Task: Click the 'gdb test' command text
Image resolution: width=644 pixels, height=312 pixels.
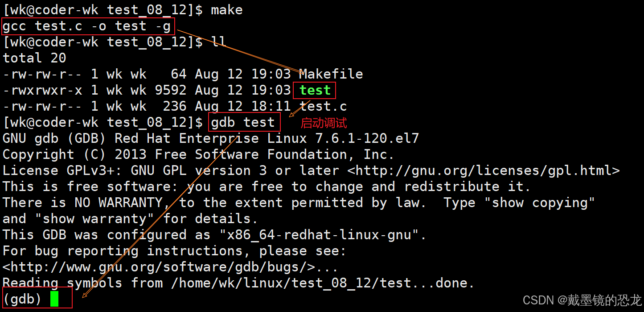Action: pos(243,122)
